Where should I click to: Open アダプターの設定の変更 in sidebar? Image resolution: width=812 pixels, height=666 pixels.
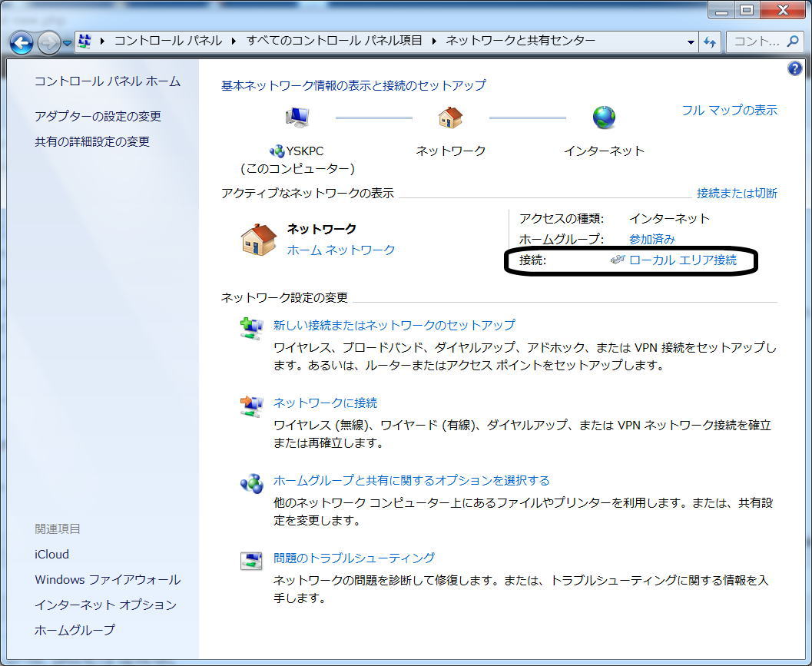(98, 116)
